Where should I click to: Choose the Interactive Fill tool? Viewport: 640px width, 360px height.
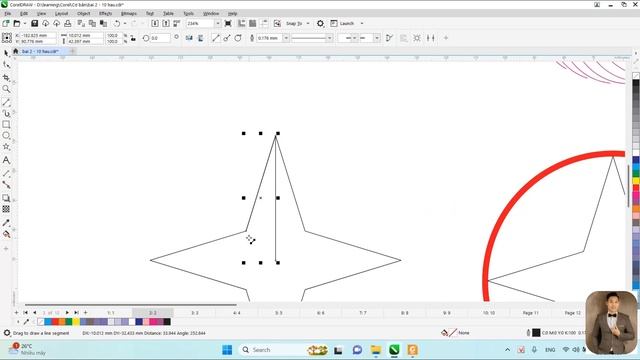pos(6,234)
